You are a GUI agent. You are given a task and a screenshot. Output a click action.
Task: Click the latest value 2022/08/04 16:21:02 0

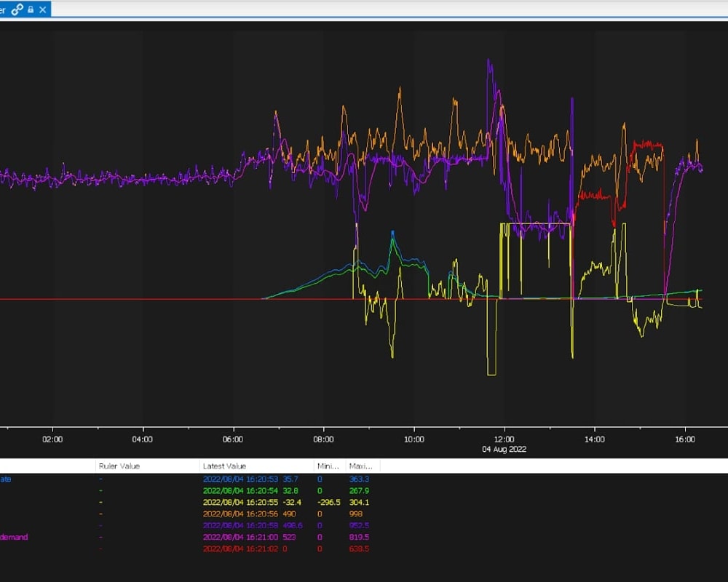pos(245,549)
